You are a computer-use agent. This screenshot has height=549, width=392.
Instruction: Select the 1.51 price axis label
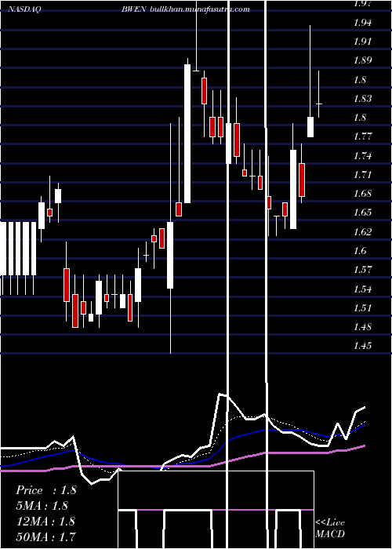(362, 307)
